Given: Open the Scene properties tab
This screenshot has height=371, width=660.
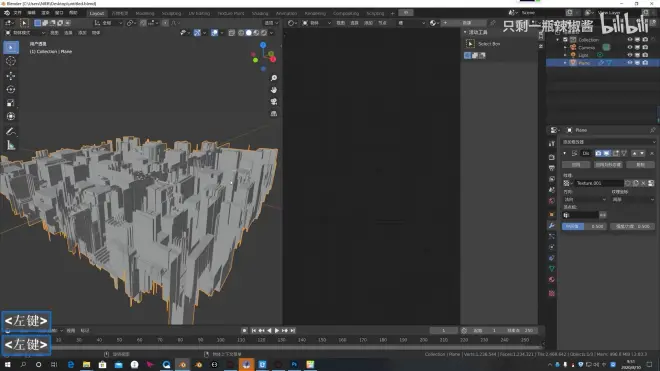Looking at the screenshot, I should [552, 190].
